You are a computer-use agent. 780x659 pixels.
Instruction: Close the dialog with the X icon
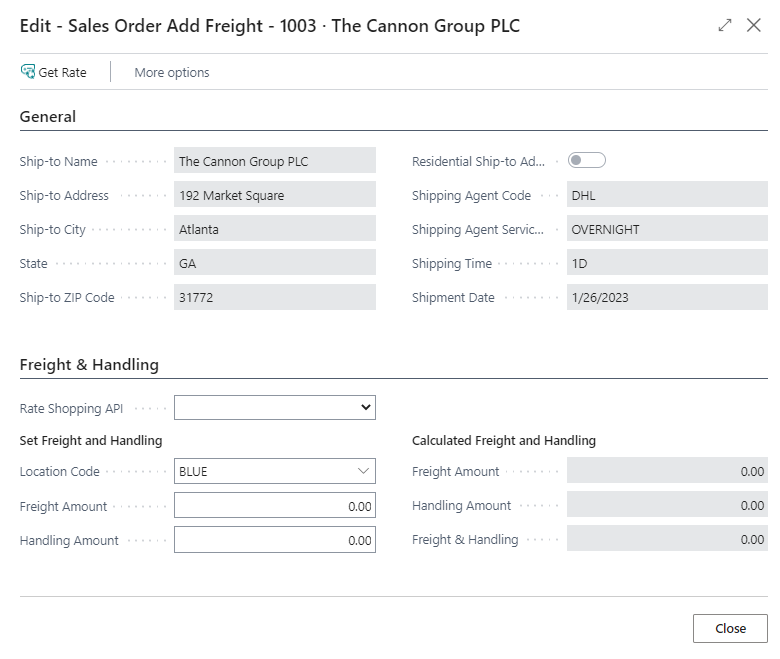click(x=754, y=26)
